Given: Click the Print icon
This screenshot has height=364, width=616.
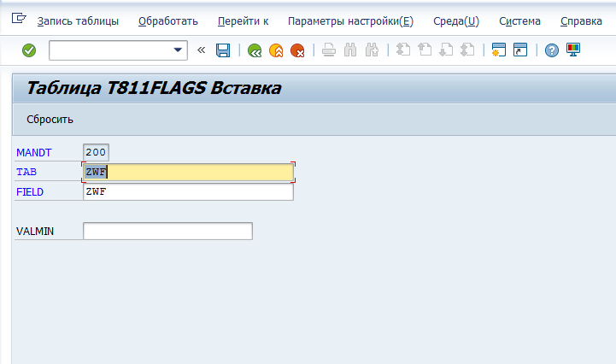Looking at the screenshot, I should point(328,50).
